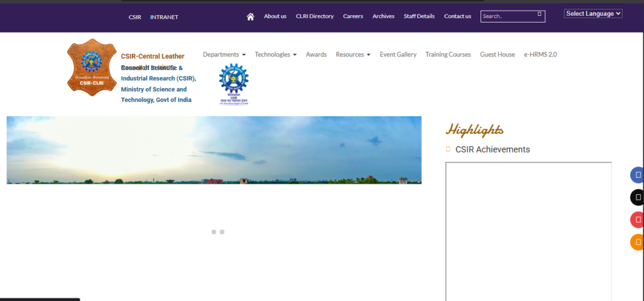This screenshot has height=301, width=644.
Task: Visit the Careers page
Action: (x=353, y=16)
